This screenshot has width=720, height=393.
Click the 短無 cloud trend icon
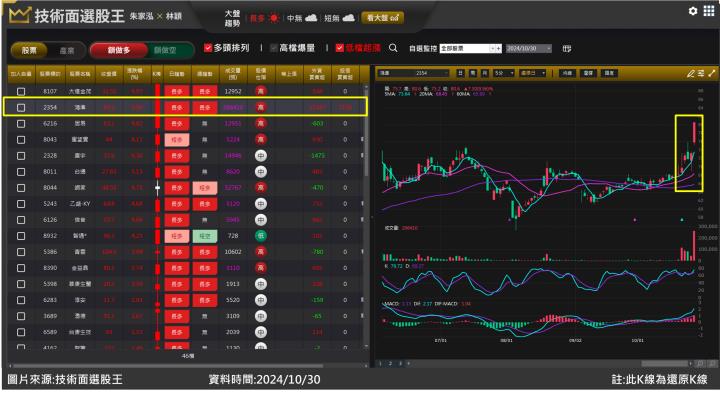349,18
